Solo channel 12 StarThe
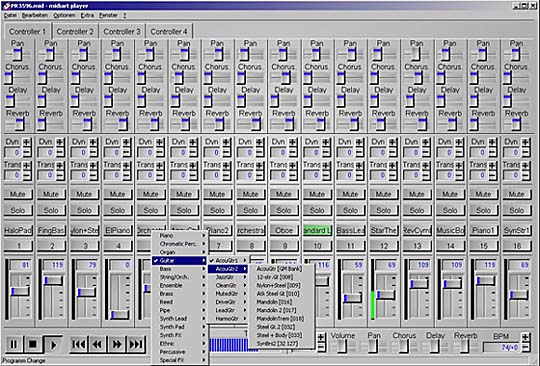This screenshot has width=540, height=366. click(x=384, y=210)
